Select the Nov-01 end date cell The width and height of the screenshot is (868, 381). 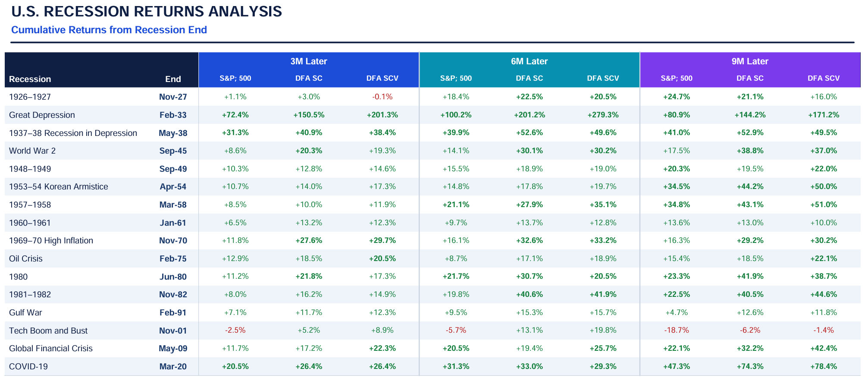(173, 331)
